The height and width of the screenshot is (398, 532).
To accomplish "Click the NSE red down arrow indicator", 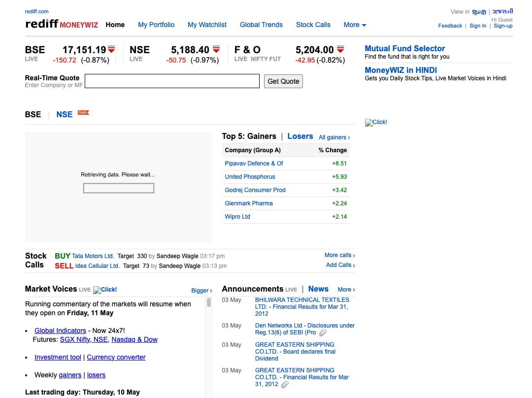I will pos(216,50).
